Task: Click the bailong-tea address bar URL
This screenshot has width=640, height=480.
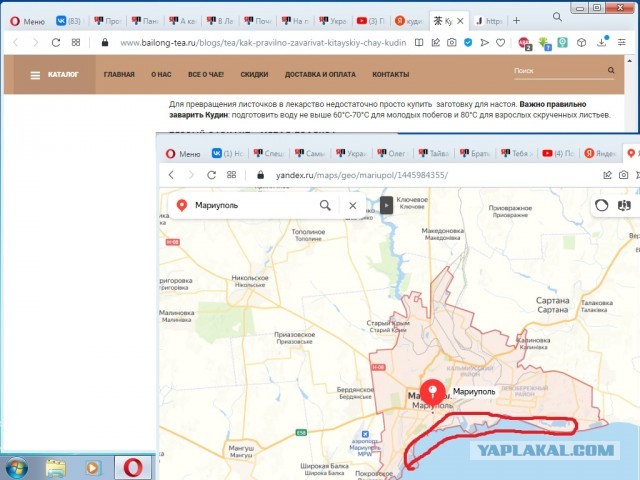Action: coord(263,43)
